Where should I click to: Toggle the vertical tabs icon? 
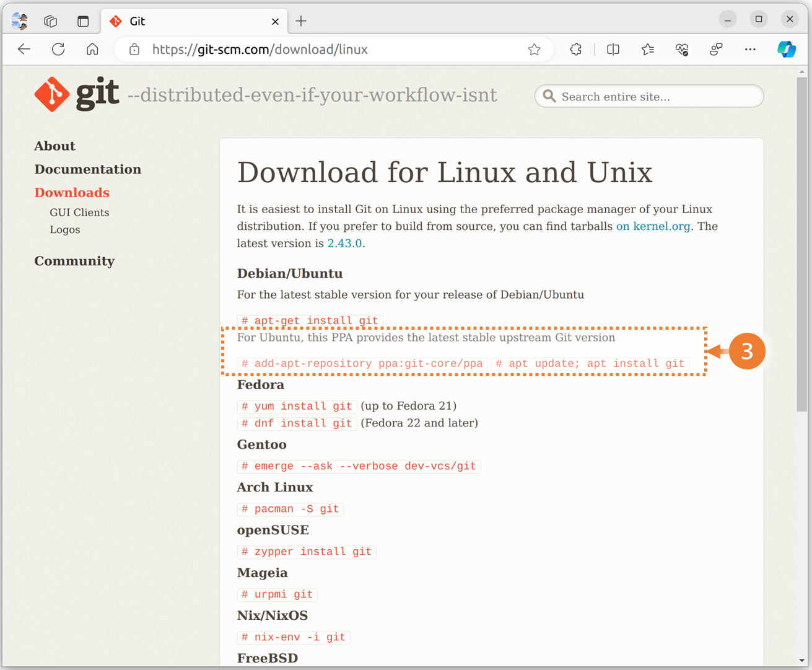[x=83, y=21]
